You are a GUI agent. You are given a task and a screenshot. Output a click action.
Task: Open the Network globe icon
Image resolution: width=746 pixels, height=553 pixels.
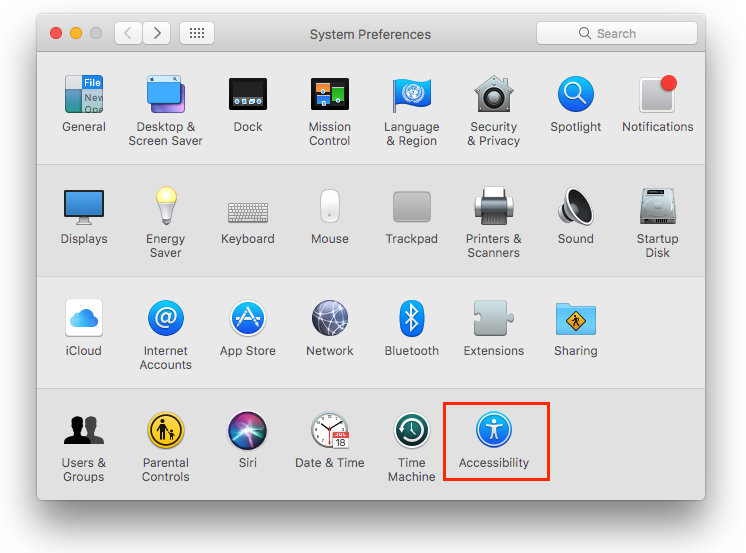(330, 318)
